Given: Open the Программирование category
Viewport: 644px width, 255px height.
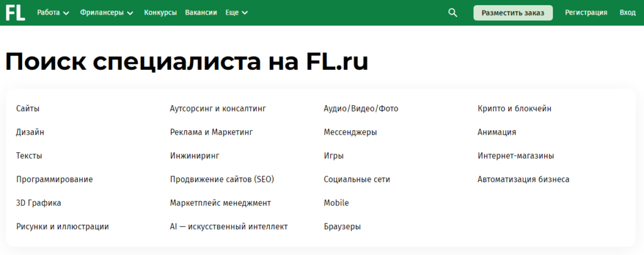Looking at the screenshot, I should point(55,179).
